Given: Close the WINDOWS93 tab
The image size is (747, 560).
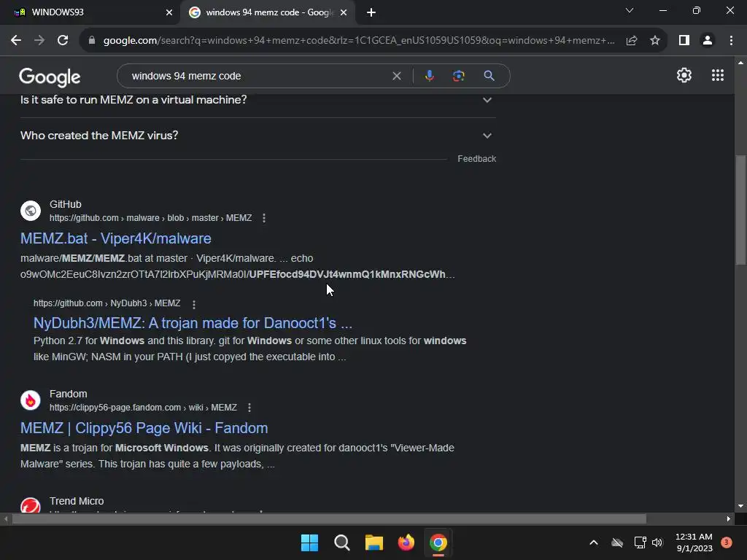Looking at the screenshot, I should coord(169,12).
